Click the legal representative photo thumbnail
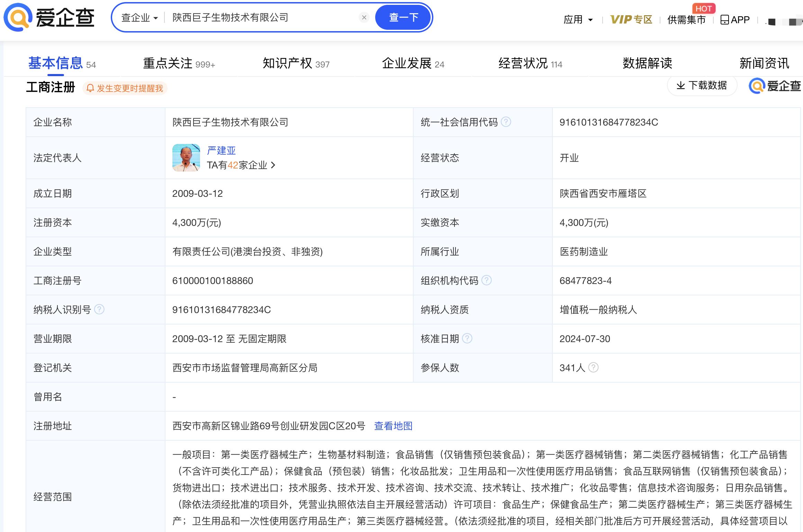 [x=186, y=158]
